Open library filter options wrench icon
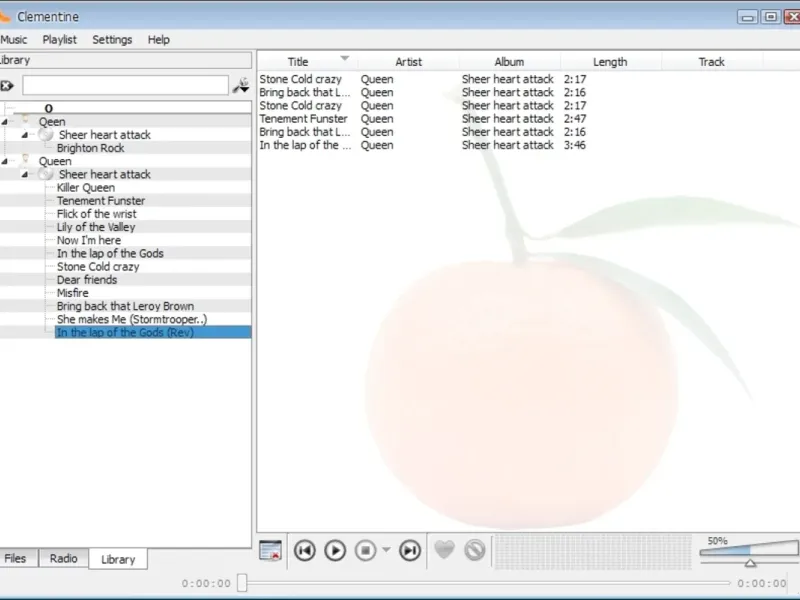800x600 pixels. point(241,85)
